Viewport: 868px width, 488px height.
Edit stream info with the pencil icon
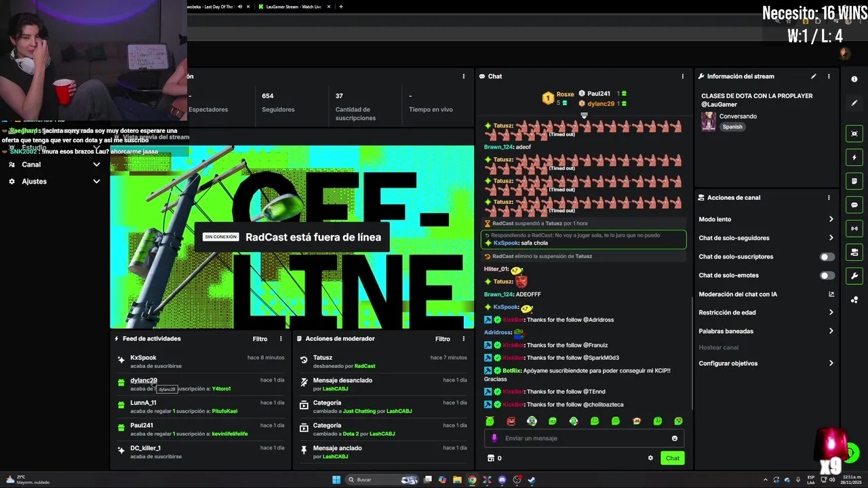(814, 77)
